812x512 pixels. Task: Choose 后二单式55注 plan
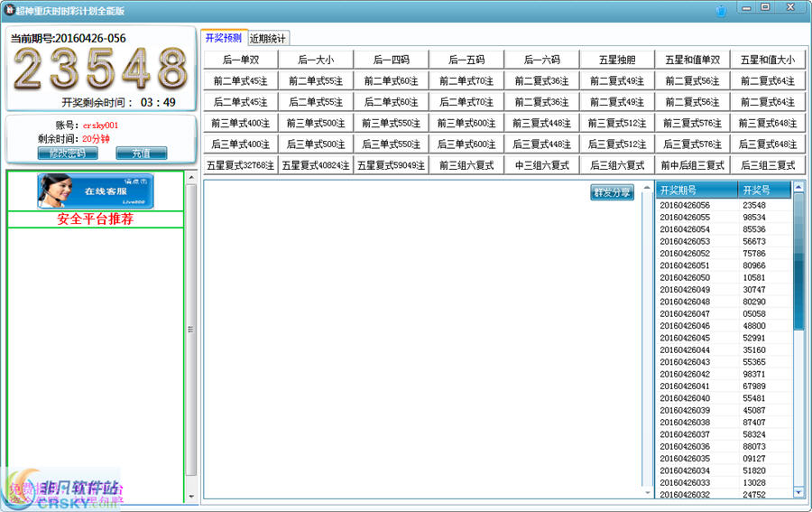click(x=316, y=102)
